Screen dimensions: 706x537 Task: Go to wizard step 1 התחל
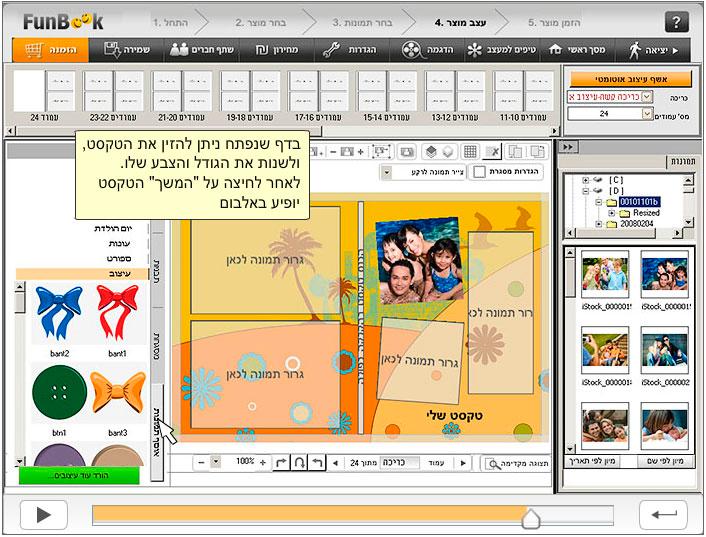(170, 23)
